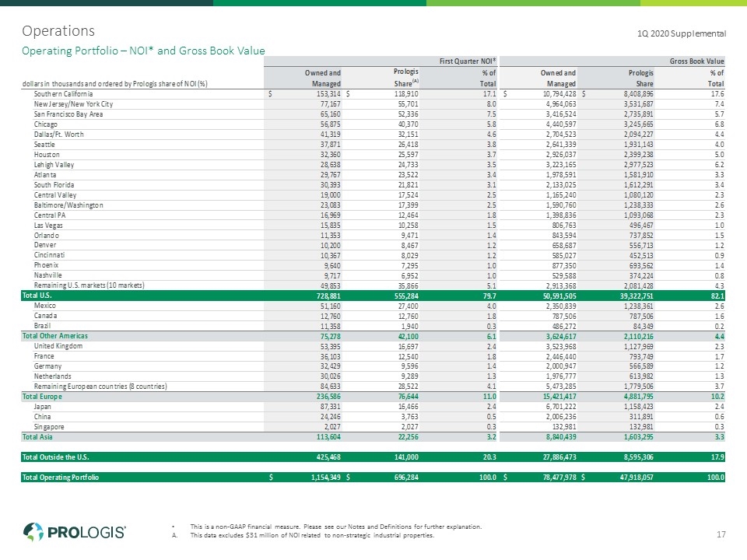Click the 'Total Other Americas' subtotal label
This screenshot has height=560, width=747.
point(54,336)
